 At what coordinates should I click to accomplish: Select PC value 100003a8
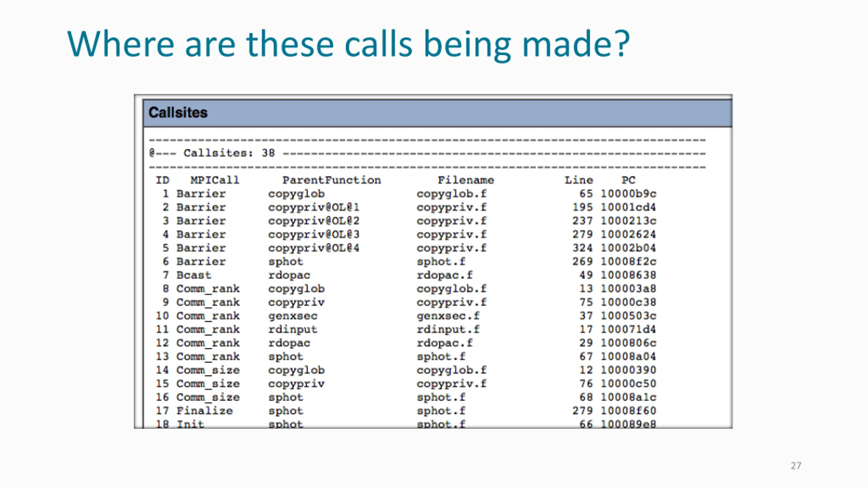click(x=628, y=288)
